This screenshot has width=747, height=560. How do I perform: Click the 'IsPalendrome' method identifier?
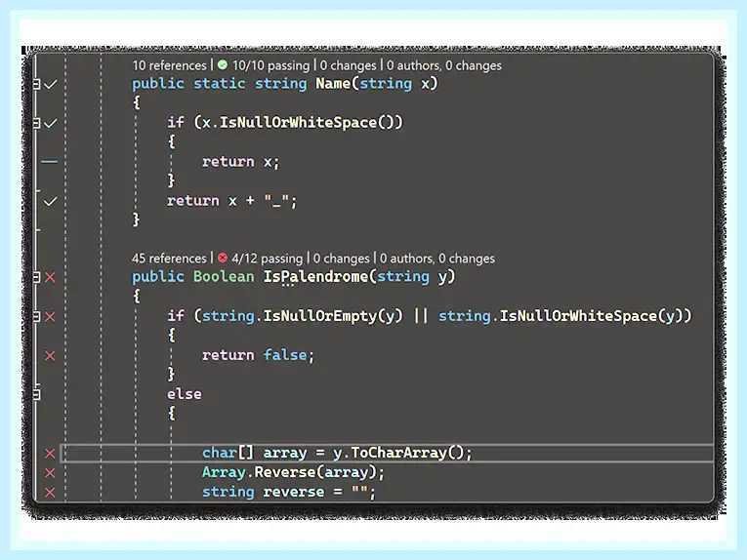315,277
